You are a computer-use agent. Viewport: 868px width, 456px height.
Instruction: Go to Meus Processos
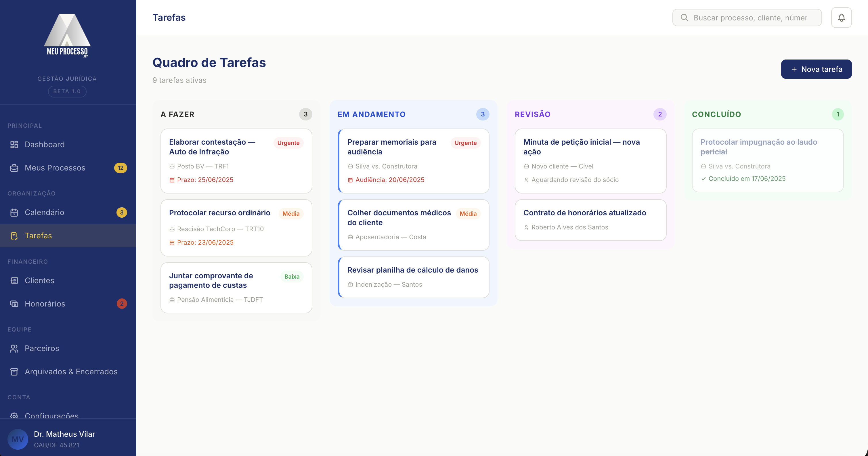point(68,168)
